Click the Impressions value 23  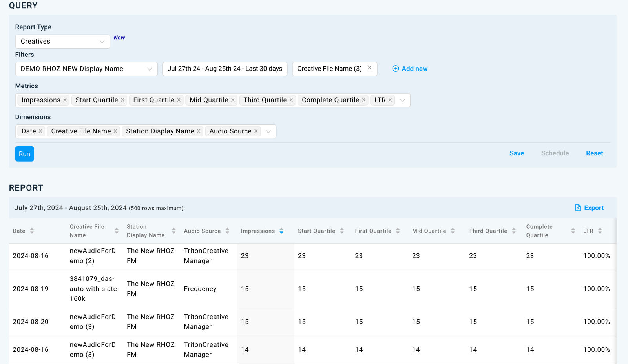(245, 256)
